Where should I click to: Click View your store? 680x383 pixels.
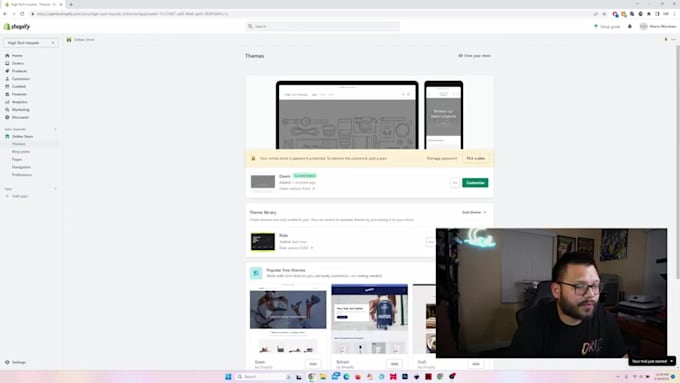[474, 56]
